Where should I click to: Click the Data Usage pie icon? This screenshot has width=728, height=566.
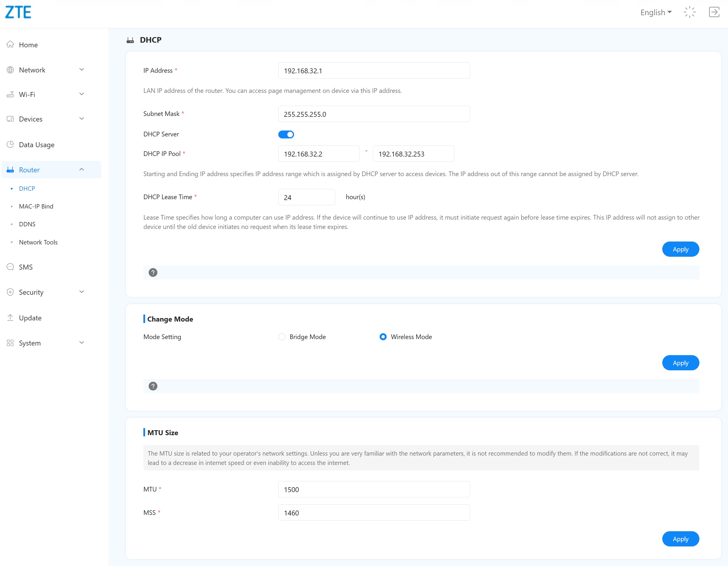coord(10,144)
